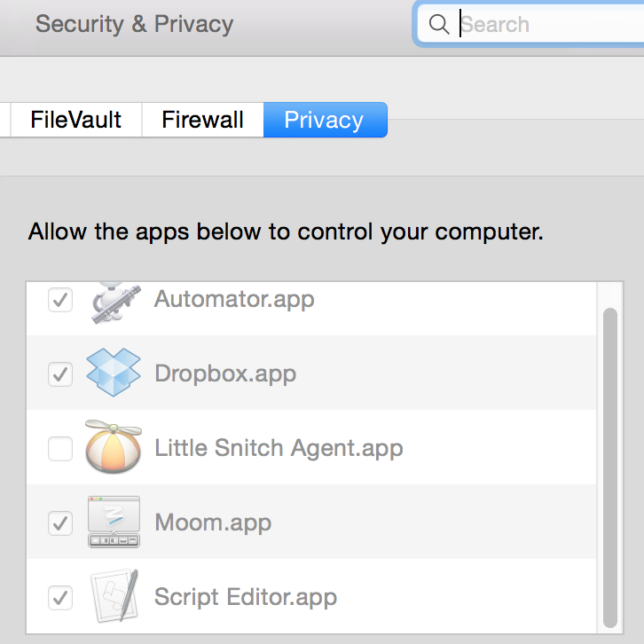Select the Moom.app name label
Screen dimensions: 644x644
click(x=213, y=522)
